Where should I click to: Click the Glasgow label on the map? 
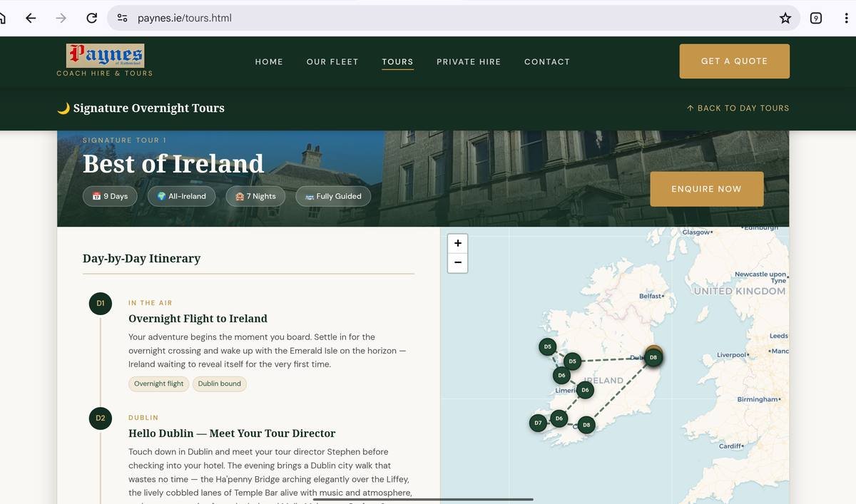pyautogui.click(x=696, y=232)
